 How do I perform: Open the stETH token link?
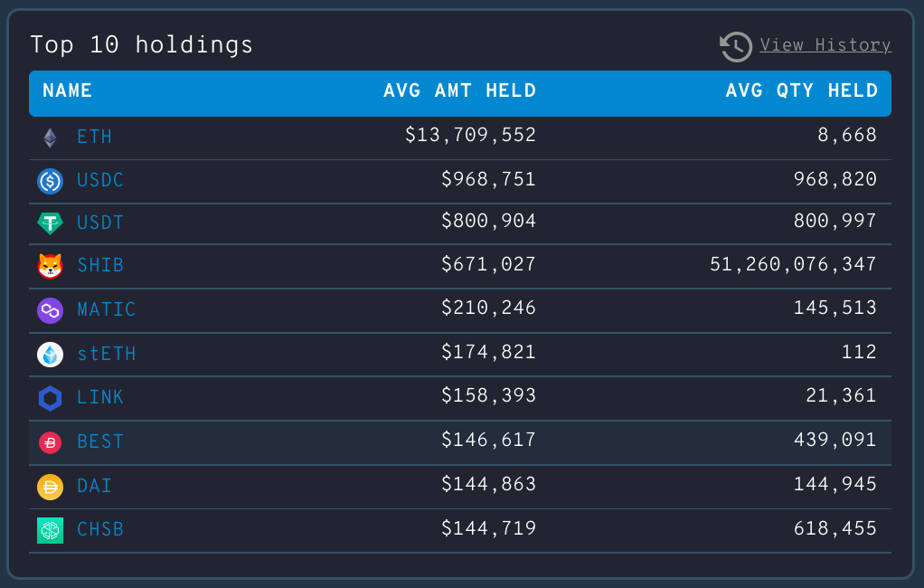(106, 354)
